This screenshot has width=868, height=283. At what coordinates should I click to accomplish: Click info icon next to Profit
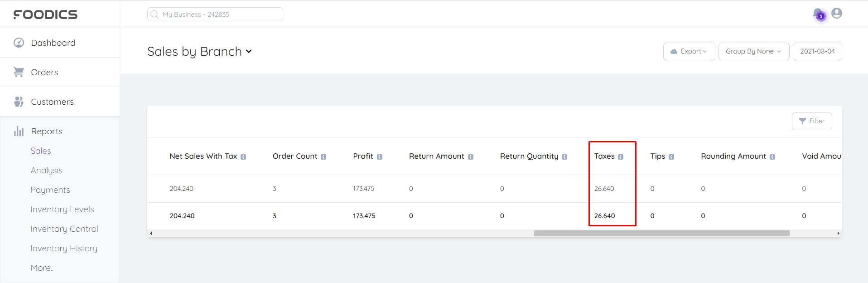point(380,157)
